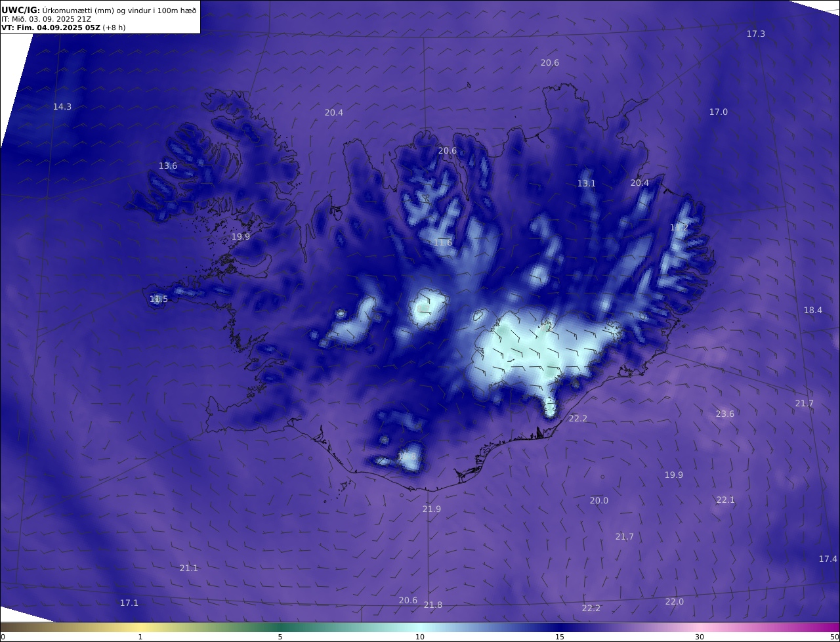The height and width of the screenshot is (642, 840).
Task: Click the colorbar tick label 50
Action: click(835, 637)
